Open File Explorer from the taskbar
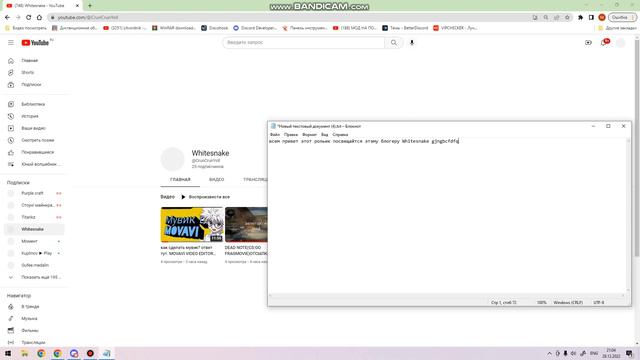Image resolution: width=640 pixels, height=360 pixels. tap(24, 353)
